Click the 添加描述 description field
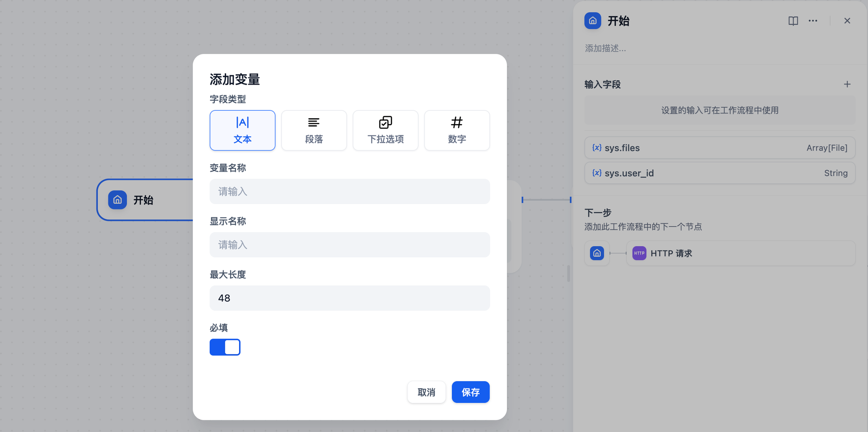868x432 pixels. pos(605,48)
